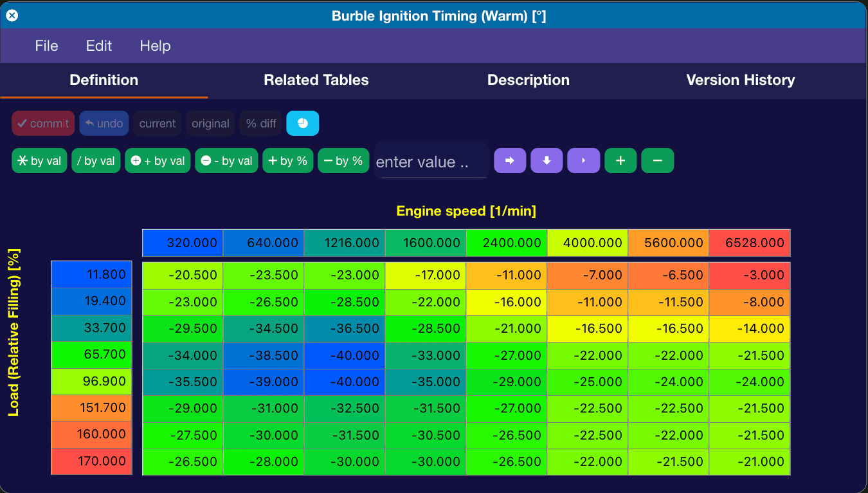
Task: Select cell with value -8.000
Action: (x=750, y=302)
